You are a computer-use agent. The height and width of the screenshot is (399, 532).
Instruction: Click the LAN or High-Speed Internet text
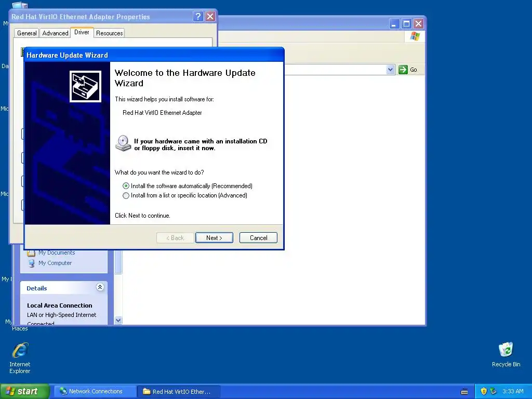coord(62,315)
